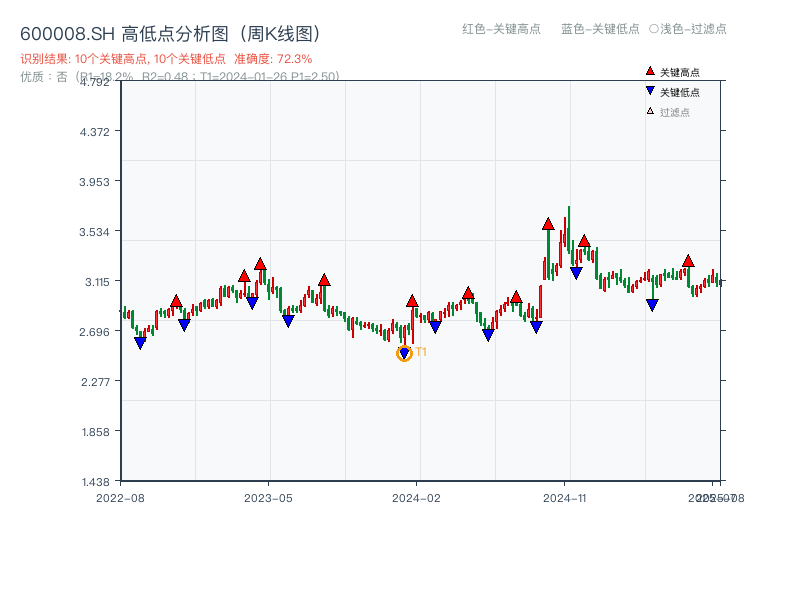Click blue triangle icon beside 关键低点 legend

coord(650,92)
